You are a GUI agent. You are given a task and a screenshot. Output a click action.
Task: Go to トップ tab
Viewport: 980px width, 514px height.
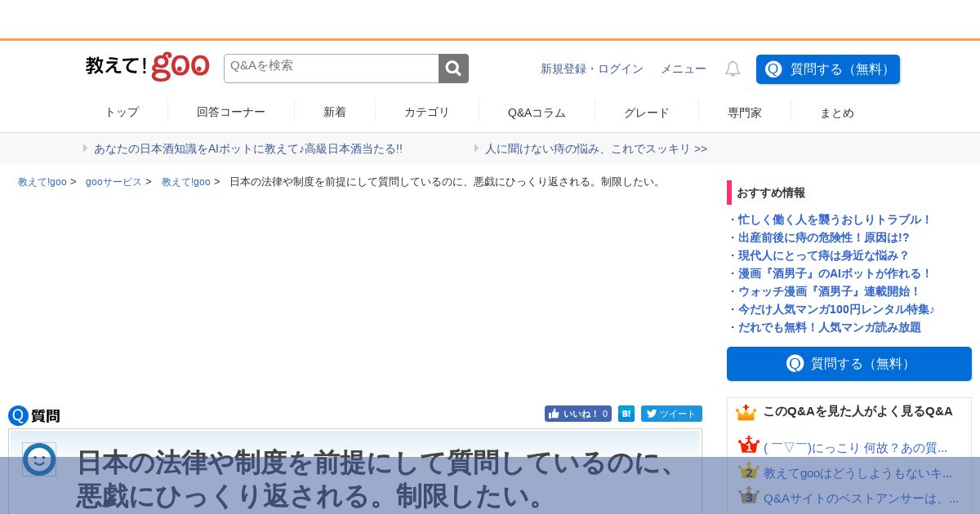click(x=122, y=113)
